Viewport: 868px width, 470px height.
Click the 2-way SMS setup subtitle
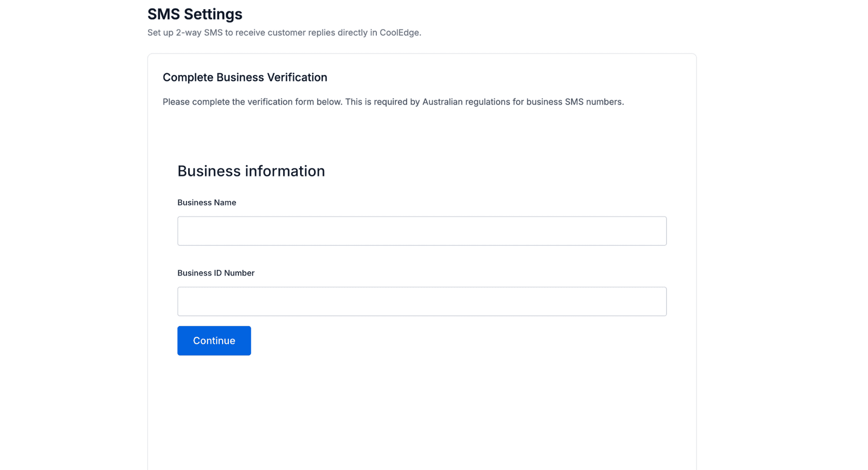point(284,32)
